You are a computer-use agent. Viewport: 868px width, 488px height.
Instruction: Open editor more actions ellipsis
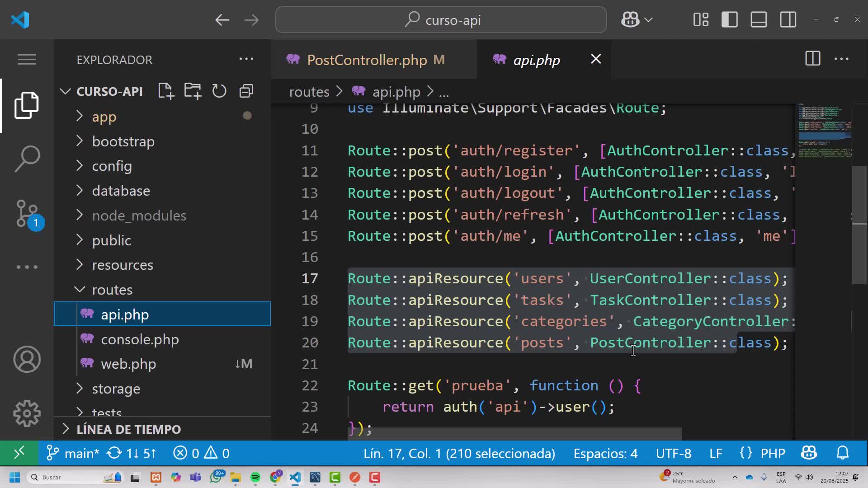[841, 59]
